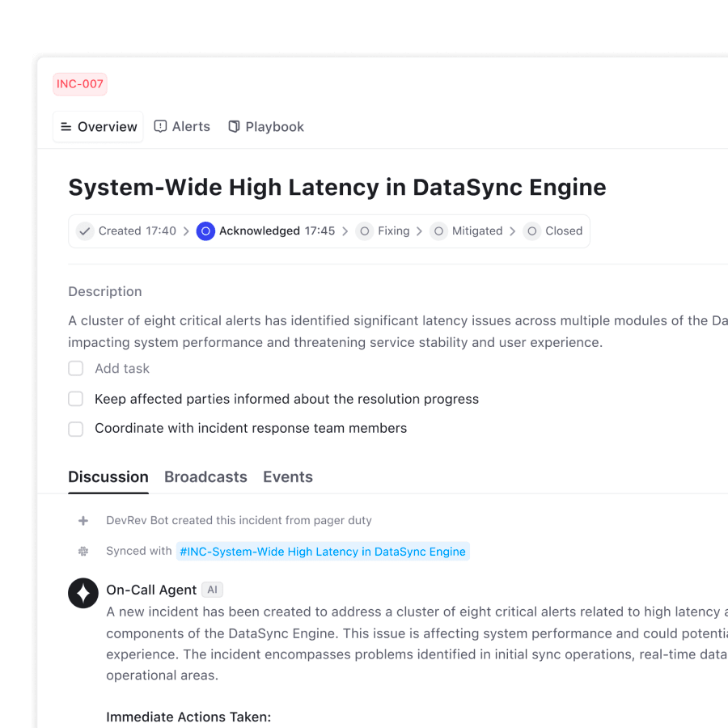The height and width of the screenshot is (728, 728).
Task: Click the Mitigated stage radio circle
Action: click(438, 231)
